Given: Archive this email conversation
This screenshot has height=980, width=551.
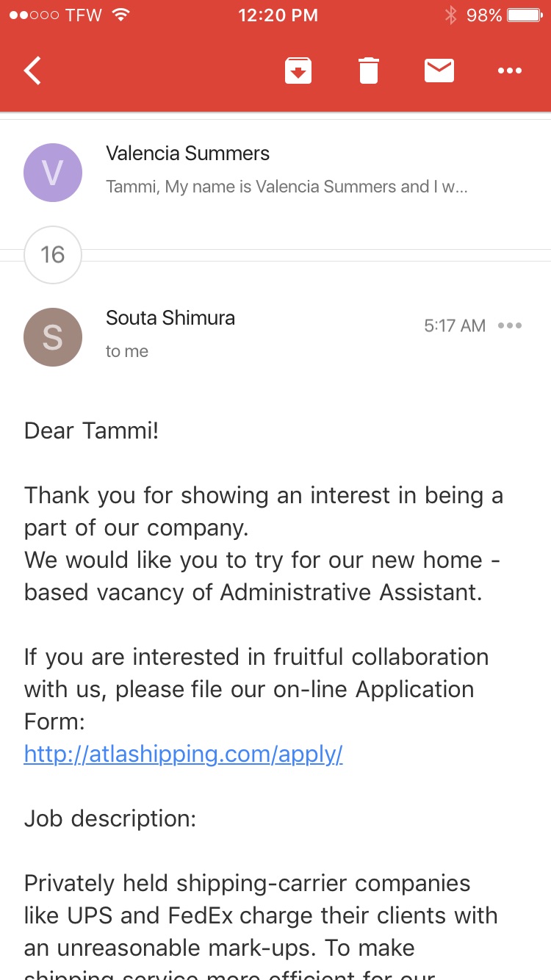Looking at the screenshot, I should 298,71.
